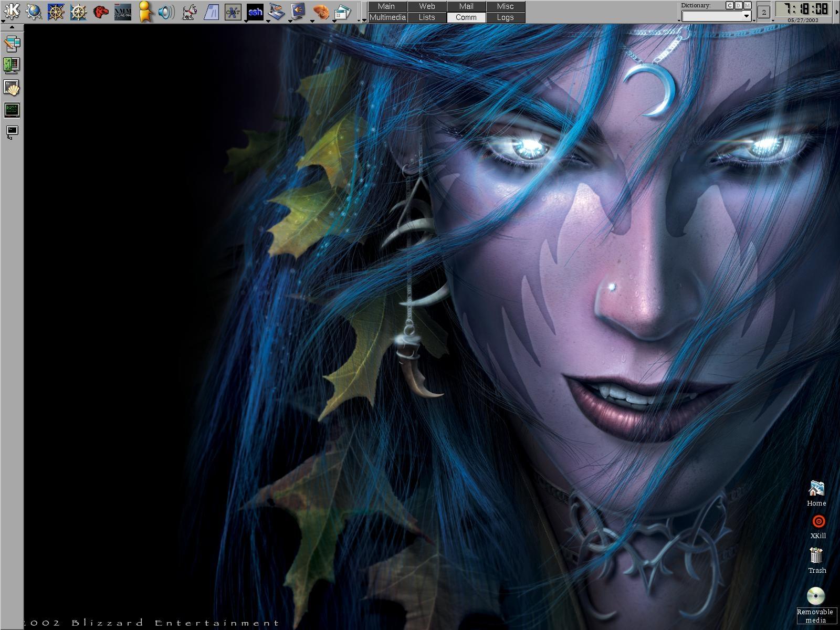Launch XKill from the desktop
This screenshot has height=630, width=840.
[818, 526]
